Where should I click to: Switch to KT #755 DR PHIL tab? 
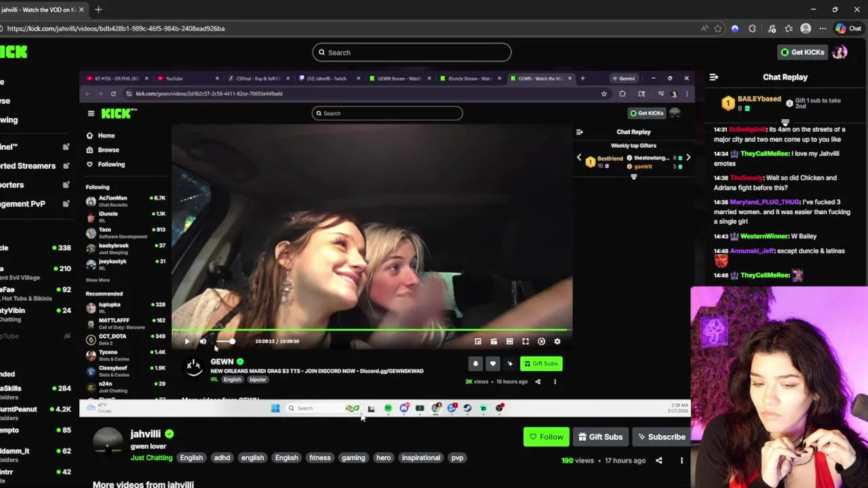point(117,79)
